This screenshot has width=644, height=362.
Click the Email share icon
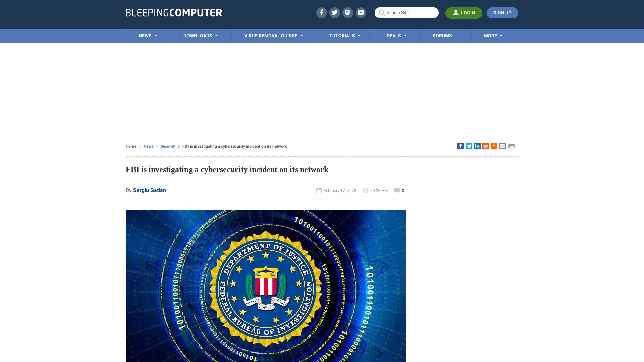502,146
